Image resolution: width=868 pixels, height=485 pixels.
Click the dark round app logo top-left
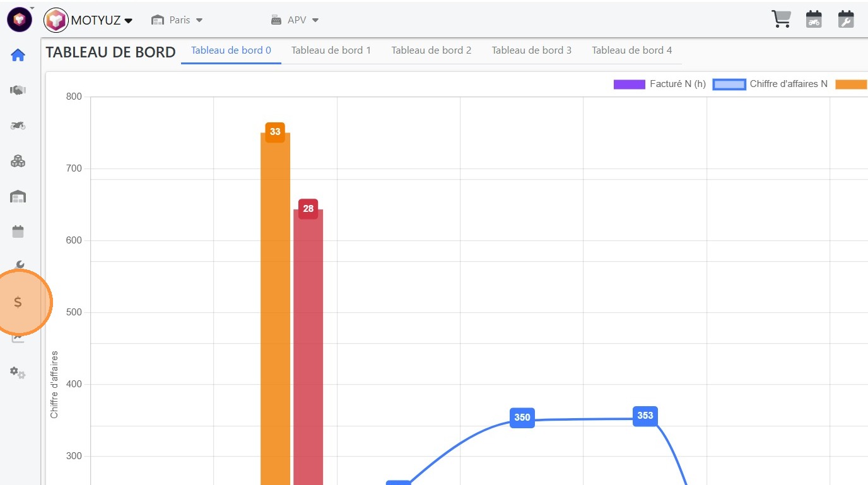click(20, 20)
